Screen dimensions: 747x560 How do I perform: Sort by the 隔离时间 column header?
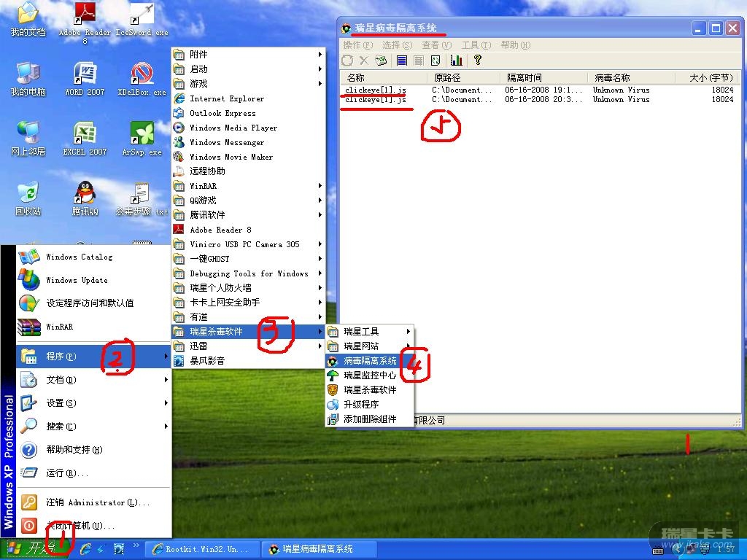543,77
